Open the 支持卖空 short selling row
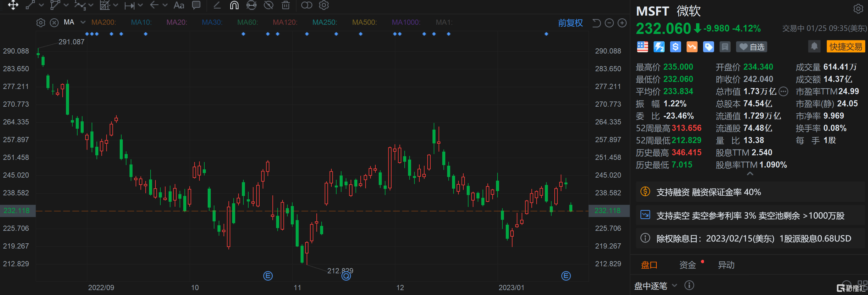Screen dimensions: 868x295 (x=750, y=216)
